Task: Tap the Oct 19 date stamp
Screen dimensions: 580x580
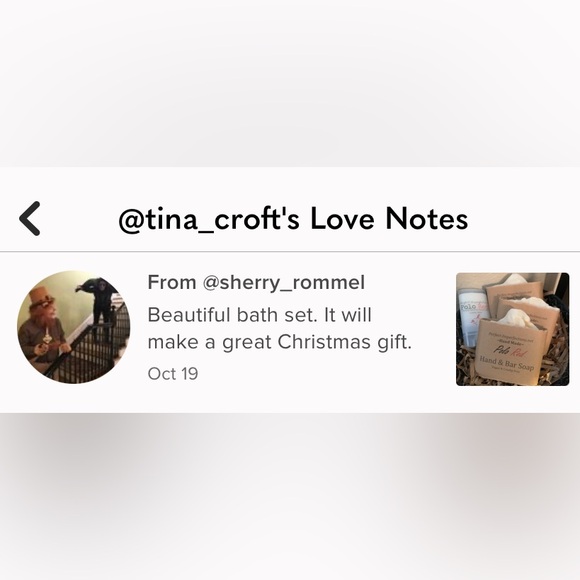Action: click(173, 374)
